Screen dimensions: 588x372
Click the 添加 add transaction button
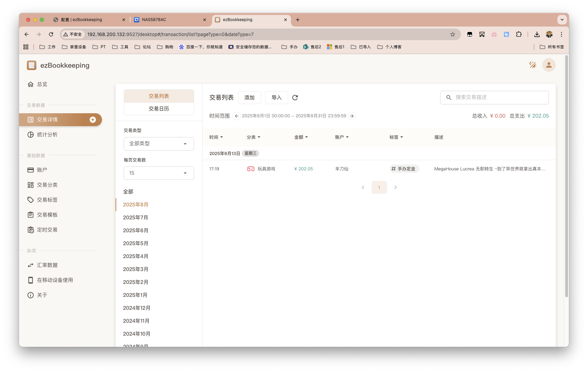click(249, 98)
